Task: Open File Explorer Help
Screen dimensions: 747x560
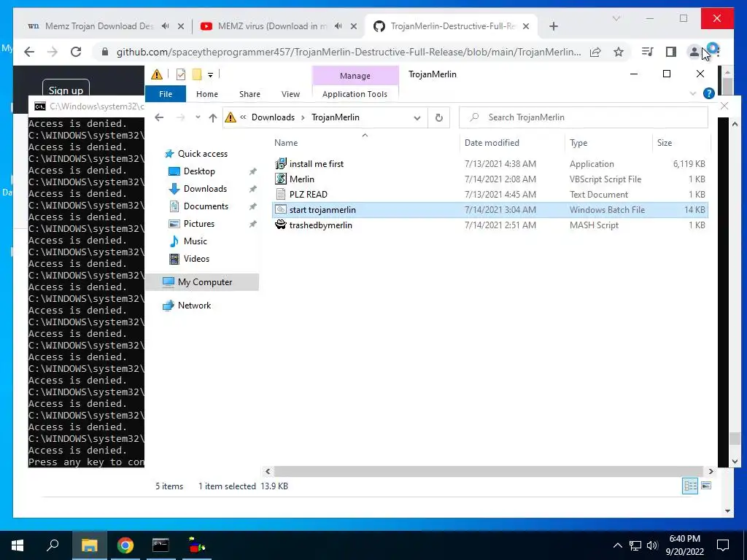Action: click(x=708, y=94)
